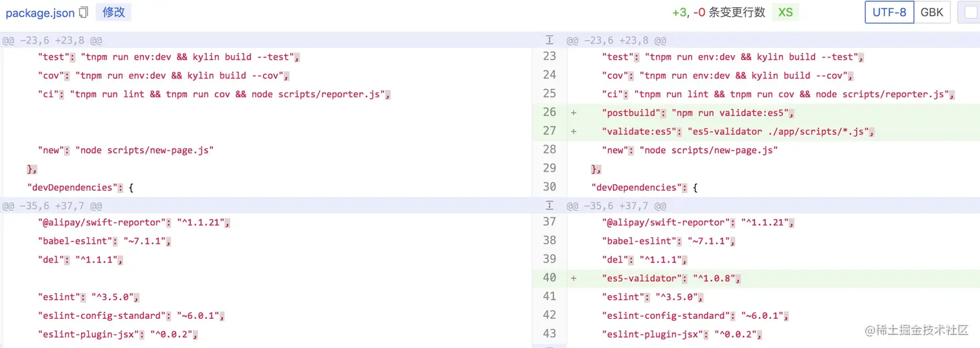980x348 pixels.
Task: Select line number 43
Action: coord(550,334)
